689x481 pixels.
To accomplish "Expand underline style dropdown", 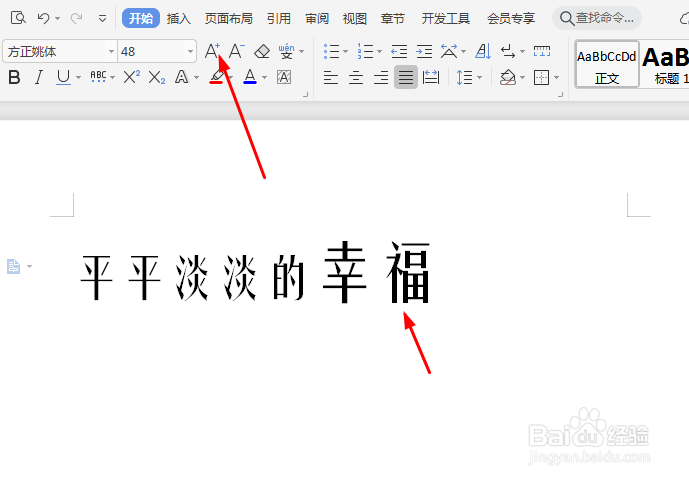I will pos(78,78).
